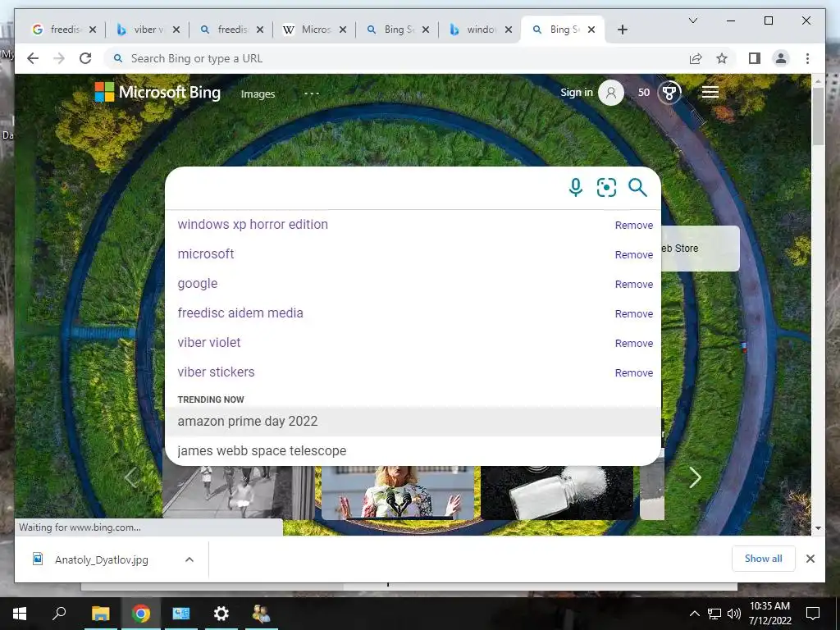Switch to the viber tab

pyautogui.click(x=148, y=30)
